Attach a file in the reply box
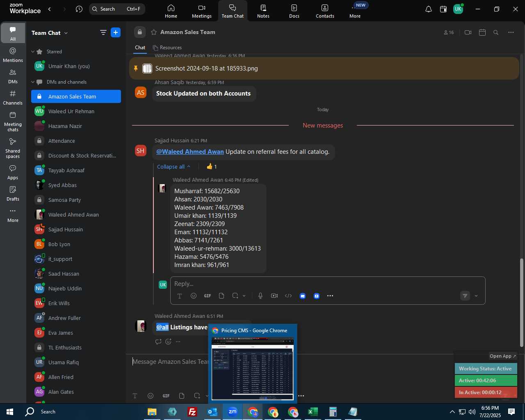 coord(221,296)
